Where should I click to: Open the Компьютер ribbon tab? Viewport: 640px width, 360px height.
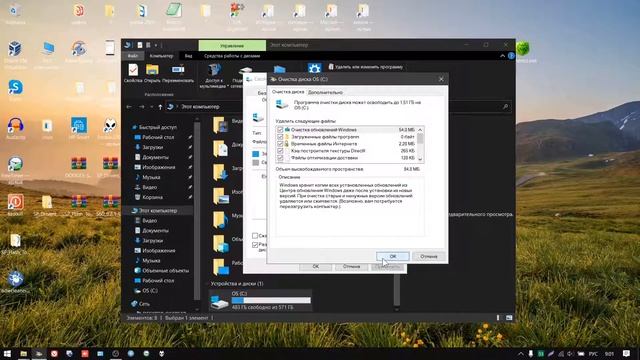point(161,56)
